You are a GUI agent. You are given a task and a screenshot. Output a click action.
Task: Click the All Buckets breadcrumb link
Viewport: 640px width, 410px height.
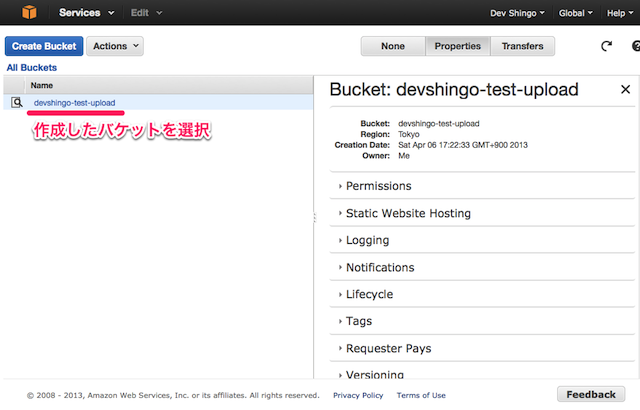pos(32,68)
